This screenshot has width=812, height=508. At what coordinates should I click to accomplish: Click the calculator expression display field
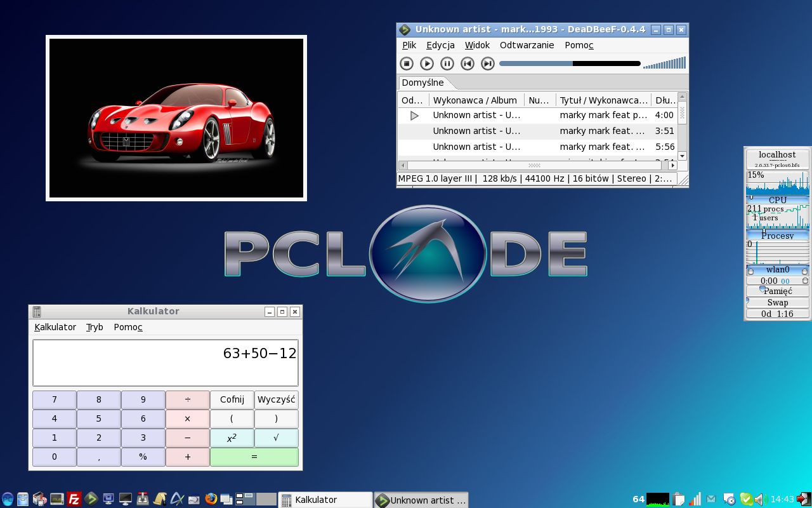point(166,363)
